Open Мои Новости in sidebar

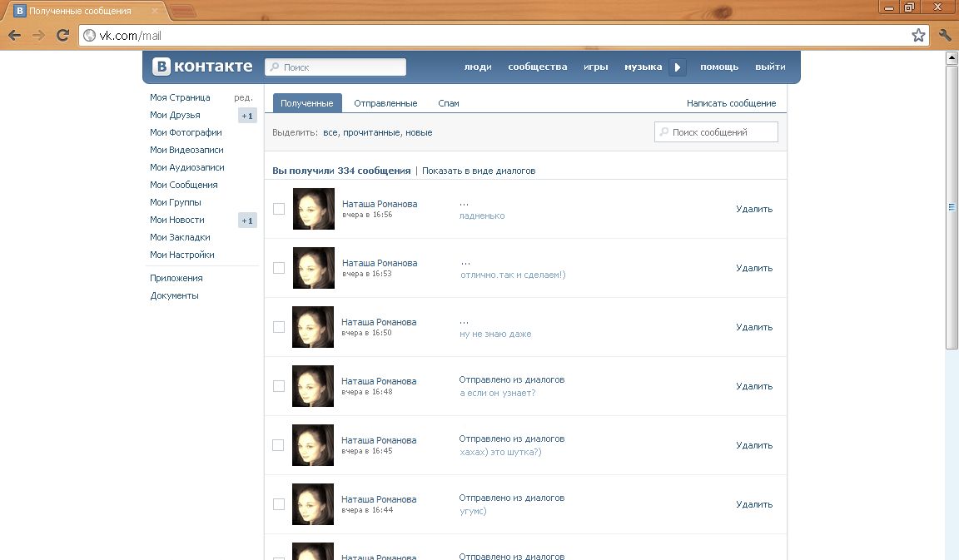click(x=177, y=220)
